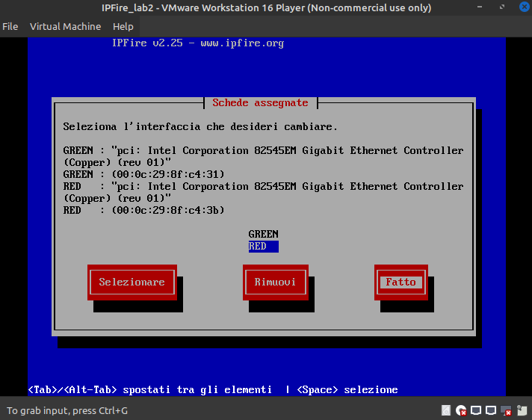
Task: Minimize the VMware Player window
Action: pyautogui.click(x=480, y=7)
